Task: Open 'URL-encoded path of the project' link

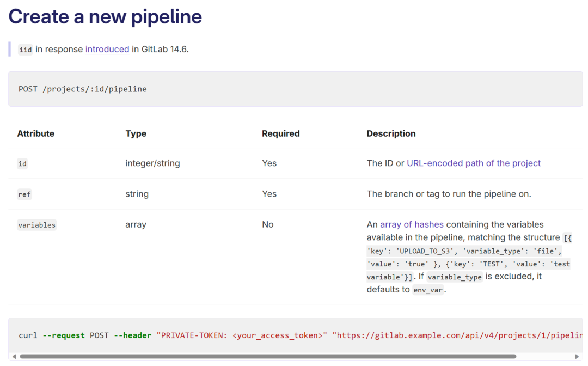Action: point(474,163)
